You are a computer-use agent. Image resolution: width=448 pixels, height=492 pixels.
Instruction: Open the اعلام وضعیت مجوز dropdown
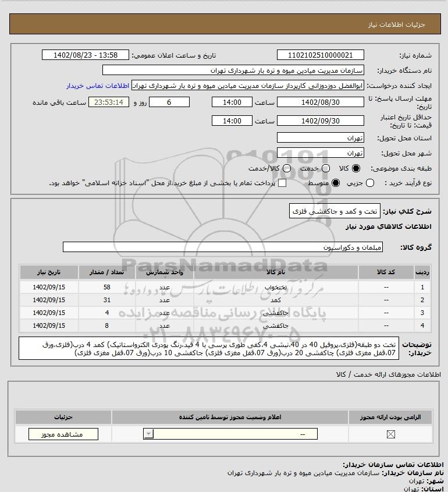click(x=230, y=434)
